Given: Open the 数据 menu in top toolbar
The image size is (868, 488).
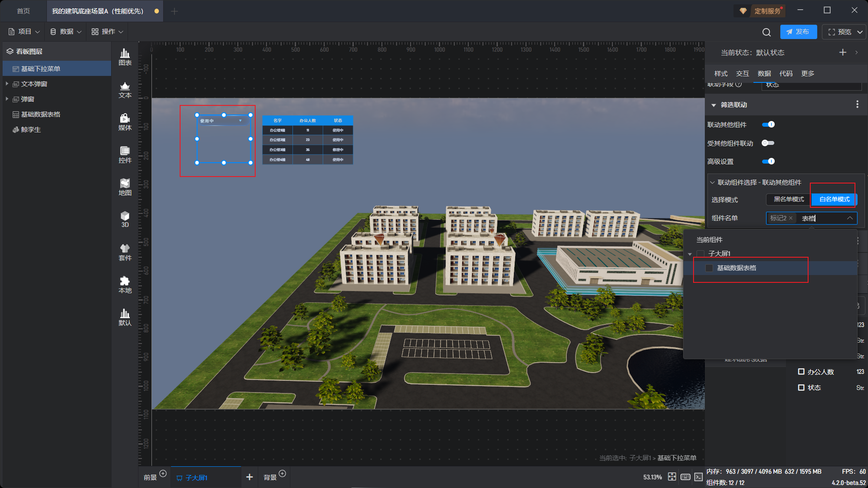Looking at the screenshot, I should pyautogui.click(x=66, y=32).
